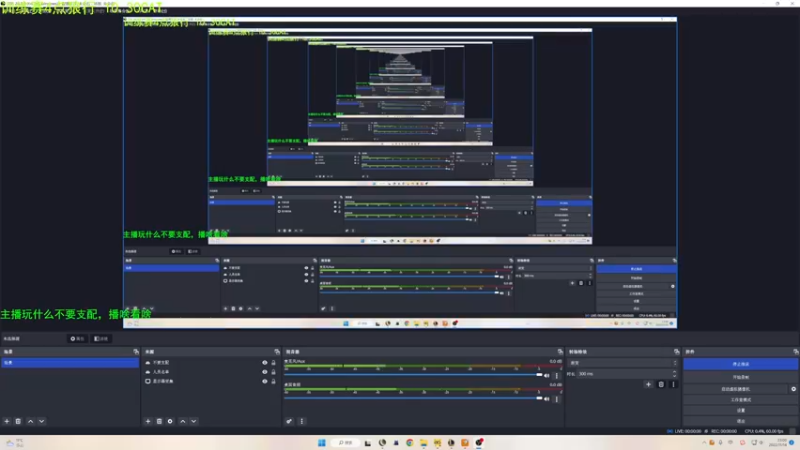800x450 pixels.
Task: Move the scene up in Scenes panel
Action: (x=30, y=421)
